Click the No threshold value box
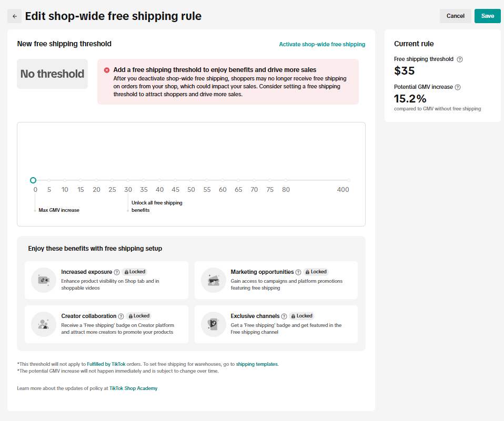The image size is (504, 421). (52, 74)
